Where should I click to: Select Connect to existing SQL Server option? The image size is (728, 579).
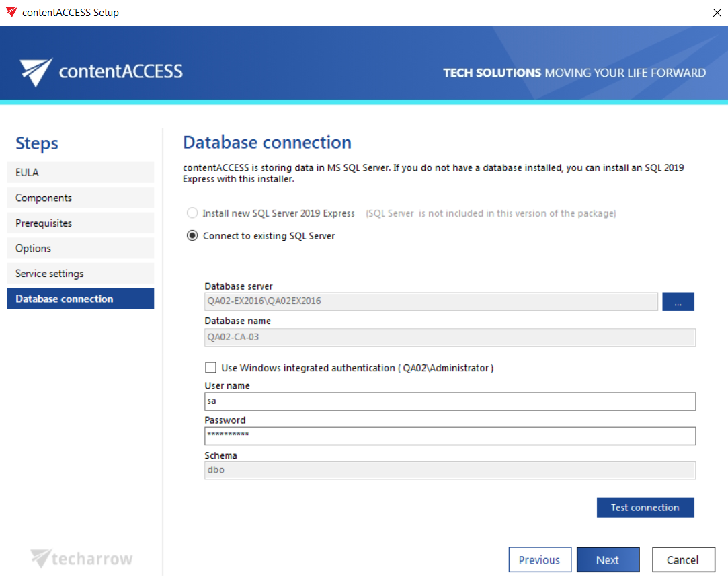[193, 236]
